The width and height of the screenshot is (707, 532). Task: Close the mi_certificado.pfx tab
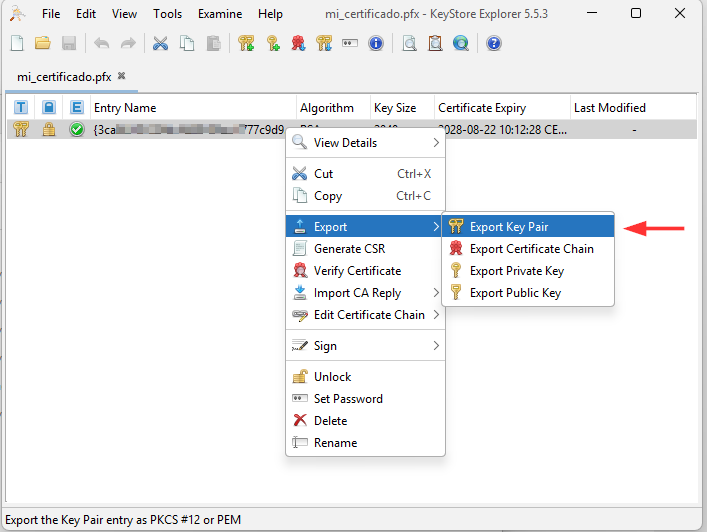(122, 76)
